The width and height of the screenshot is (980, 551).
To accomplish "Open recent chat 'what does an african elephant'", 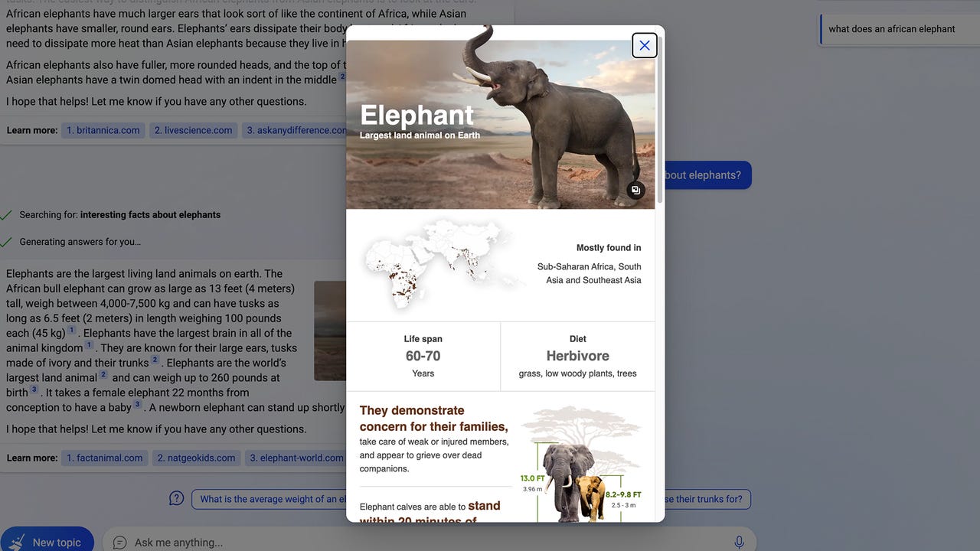I will (x=891, y=29).
